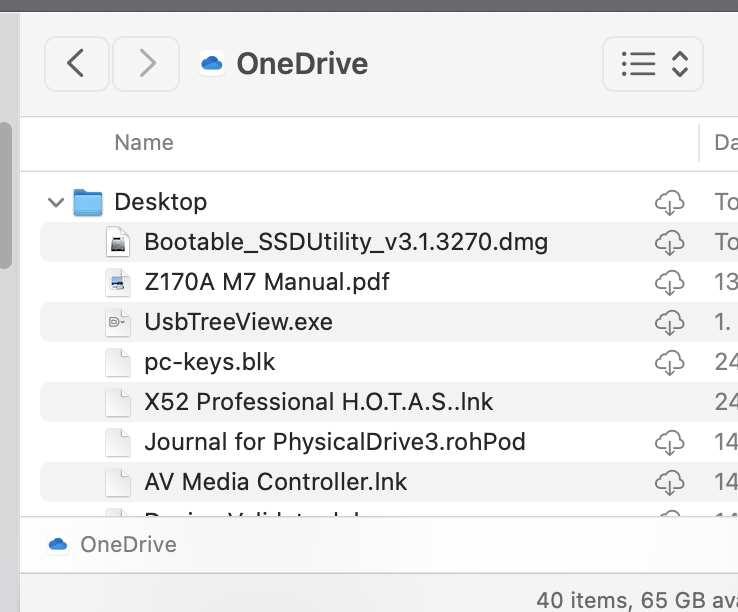Viewport: 738px width, 612px height.
Task: Click the Bootable_SSDUtility dmg file icon
Action: pos(118,242)
